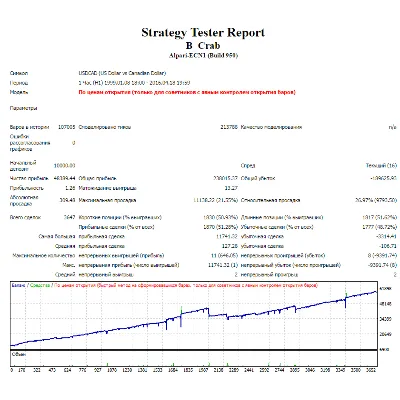Click the "Alpari-ECN1" build line
This screenshot has width=400, height=400.
click(203, 55)
